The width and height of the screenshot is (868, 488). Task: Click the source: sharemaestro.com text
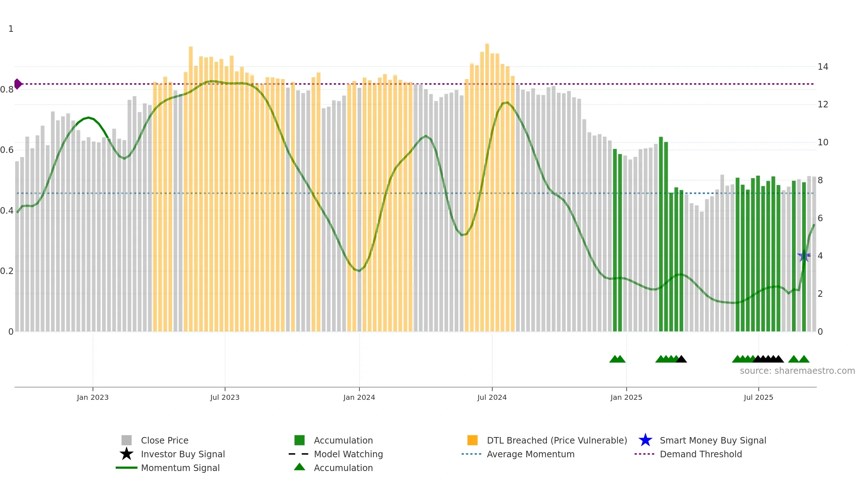click(797, 371)
